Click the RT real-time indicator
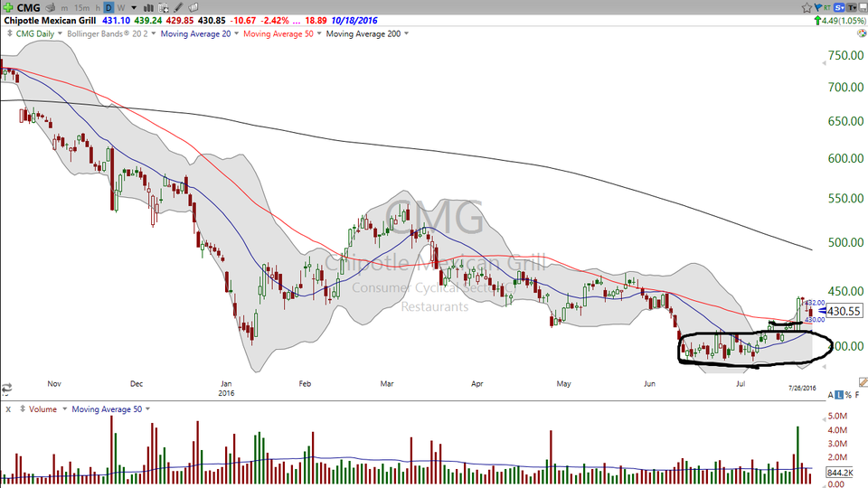Image resolution: width=868 pixels, height=488 pixels. click(x=827, y=8)
